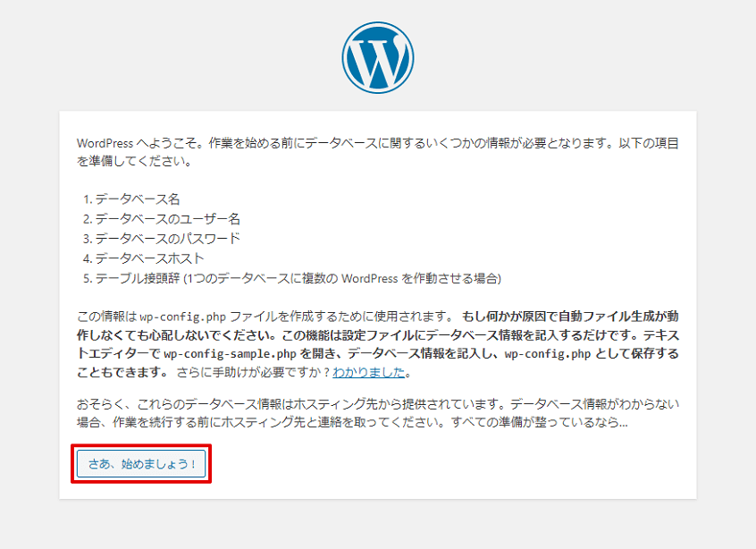Click the text さらに手助けが必要ですか？
The image size is (756, 549).
pos(254,373)
